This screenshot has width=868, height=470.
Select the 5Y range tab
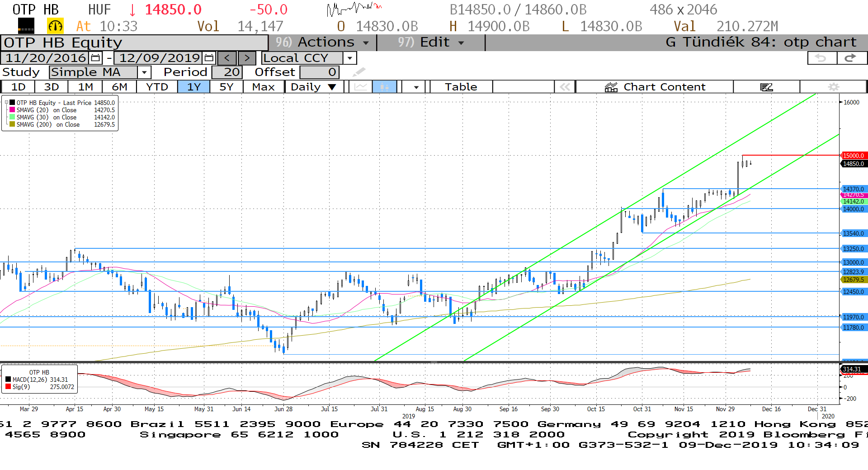(x=226, y=87)
